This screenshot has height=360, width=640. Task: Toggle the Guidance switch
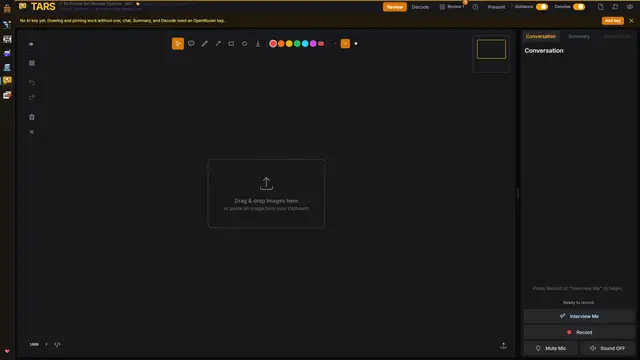pyautogui.click(x=542, y=7)
